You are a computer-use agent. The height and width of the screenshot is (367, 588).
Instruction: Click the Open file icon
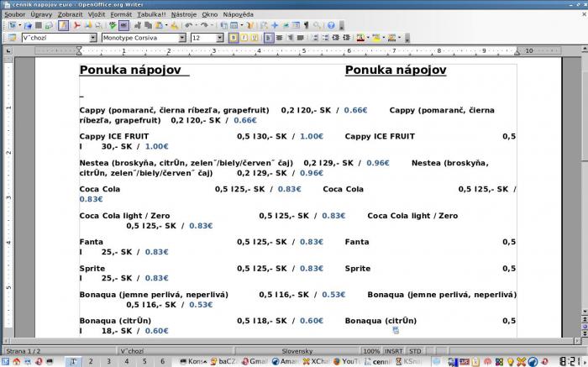pos(28,25)
